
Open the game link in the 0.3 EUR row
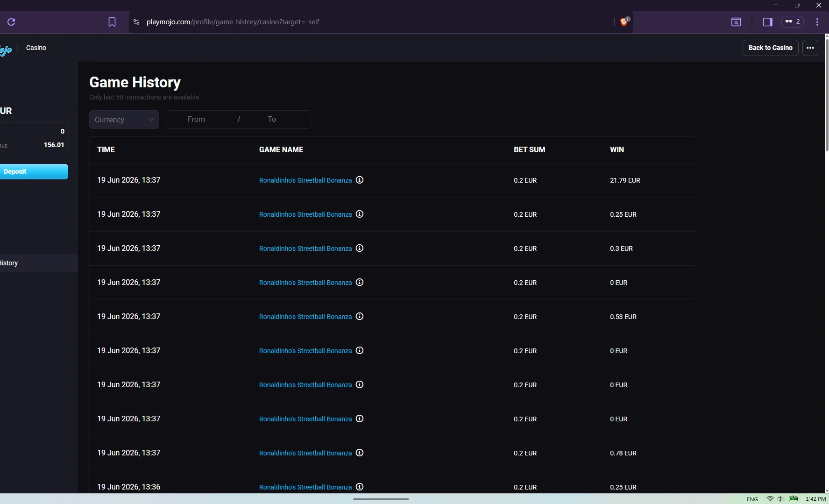(305, 248)
